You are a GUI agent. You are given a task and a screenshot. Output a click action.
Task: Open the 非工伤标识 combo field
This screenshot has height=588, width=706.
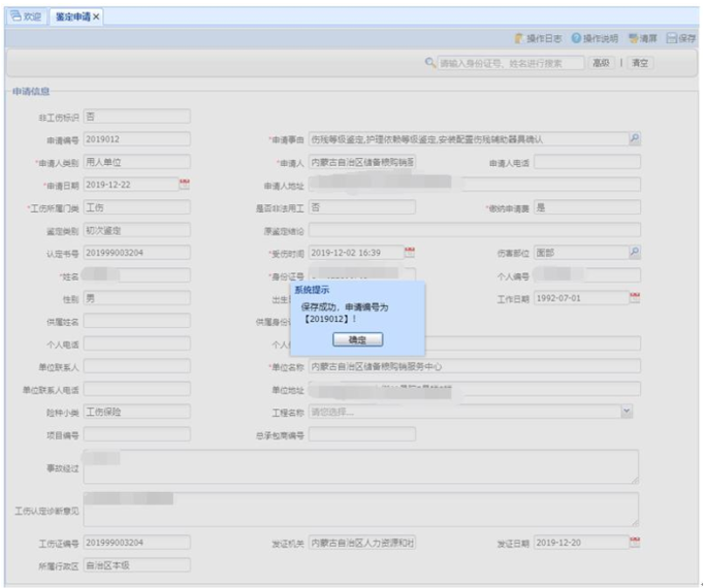tap(136, 116)
